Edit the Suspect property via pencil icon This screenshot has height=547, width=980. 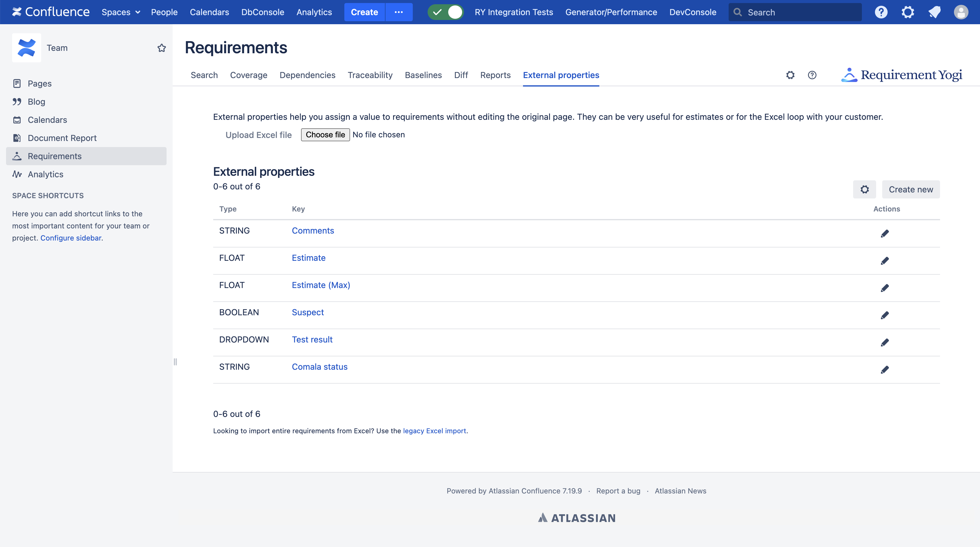(885, 315)
